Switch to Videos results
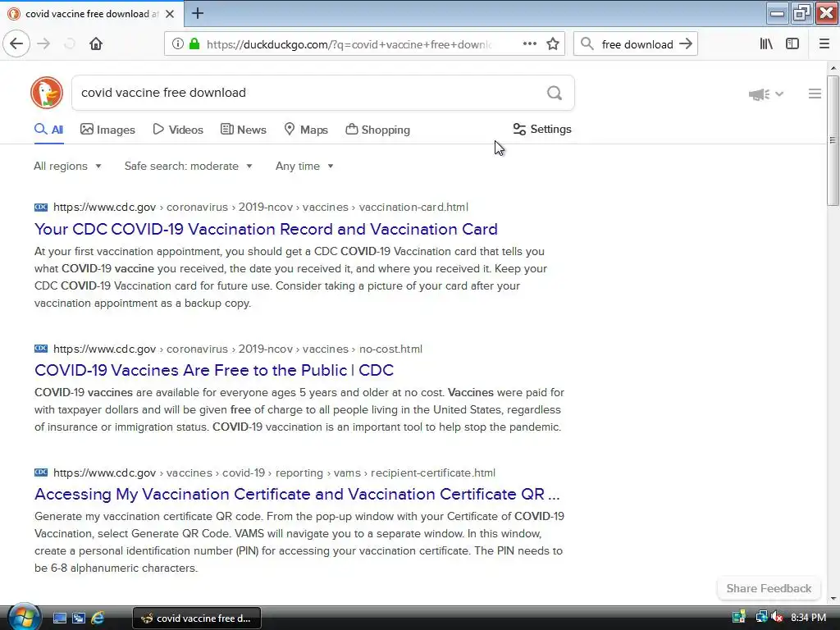This screenshot has height=630, width=840. 178,130
